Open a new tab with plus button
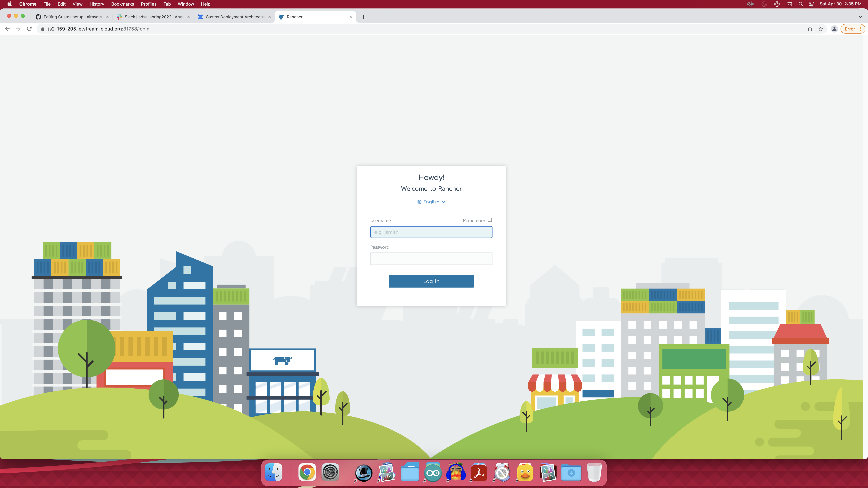The width and height of the screenshot is (868, 488). click(363, 17)
